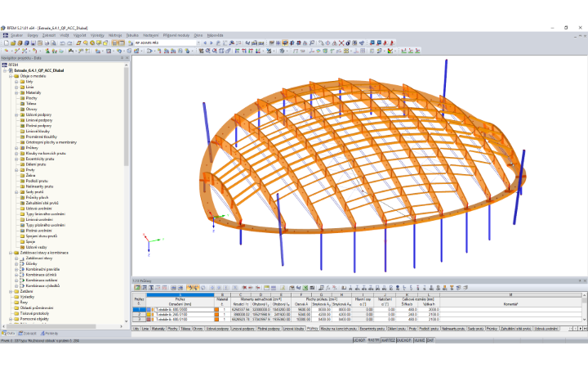
Task: Click the folder icon next to Materiály
Action: point(22,92)
